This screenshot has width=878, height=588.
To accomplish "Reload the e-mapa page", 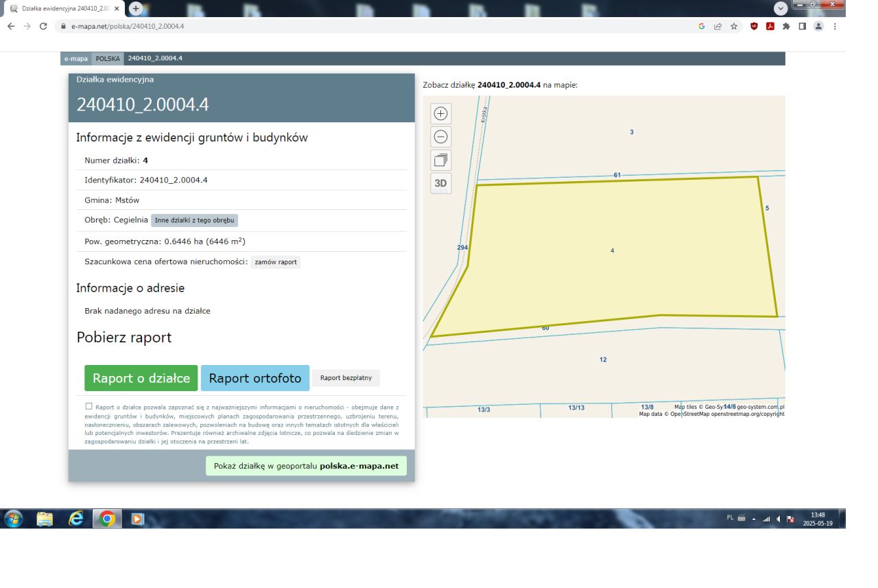I will tap(43, 26).
